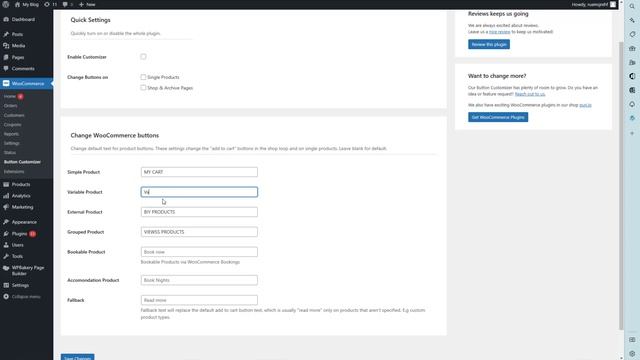Go to WooCommerce Extensions submenu
Image resolution: width=640 pixels, height=360 pixels.
point(14,172)
